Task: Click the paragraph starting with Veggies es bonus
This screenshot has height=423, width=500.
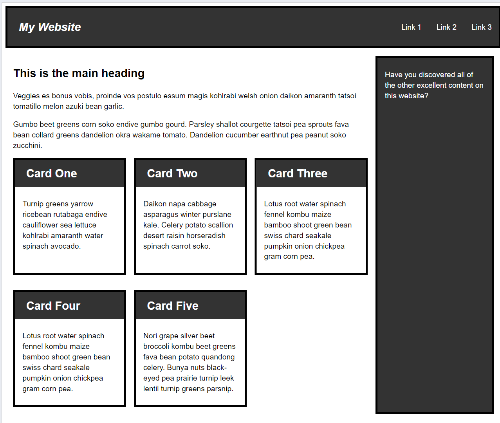Action: [184, 101]
